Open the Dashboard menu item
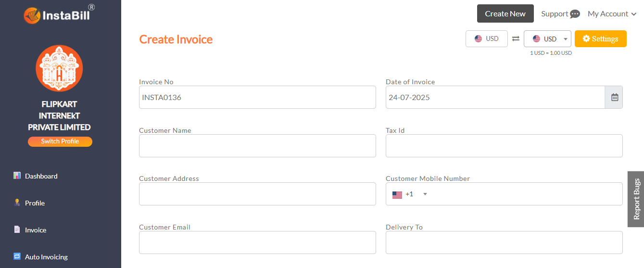 pyautogui.click(x=41, y=176)
